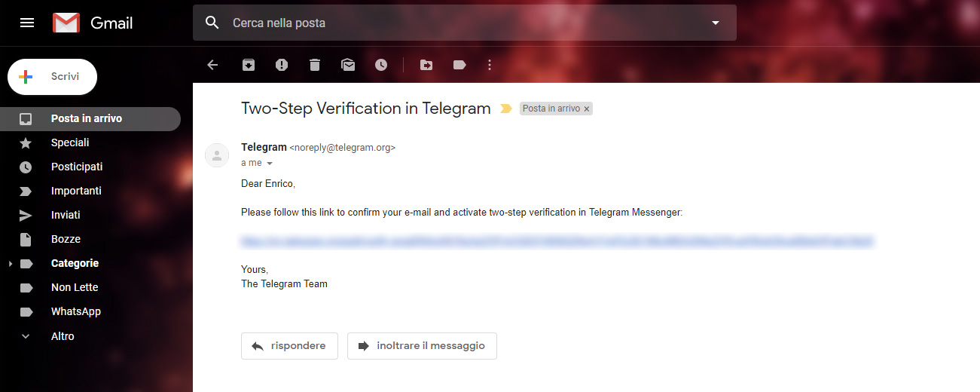Toggle the yellow importance marker by subject
The image size is (980, 392).
click(505, 109)
